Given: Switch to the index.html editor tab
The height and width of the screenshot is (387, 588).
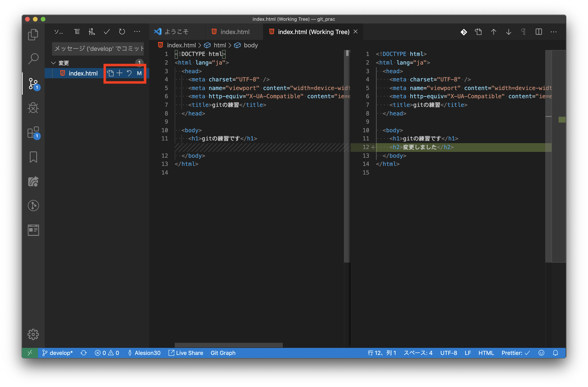Looking at the screenshot, I should [x=235, y=32].
